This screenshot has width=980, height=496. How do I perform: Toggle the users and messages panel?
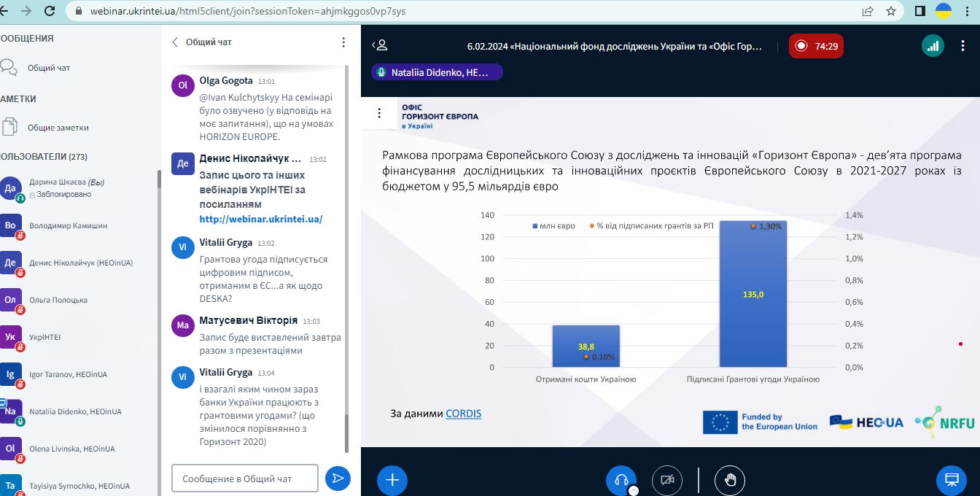(x=379, y=45)
